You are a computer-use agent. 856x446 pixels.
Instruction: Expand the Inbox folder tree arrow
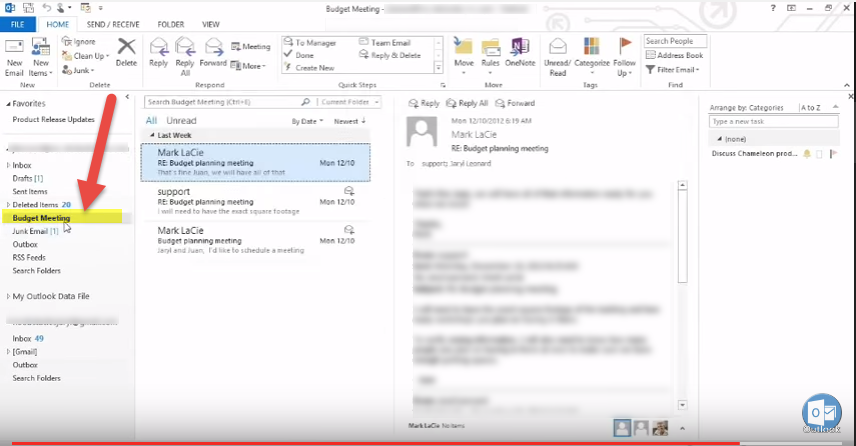click(x=8, y=165)
